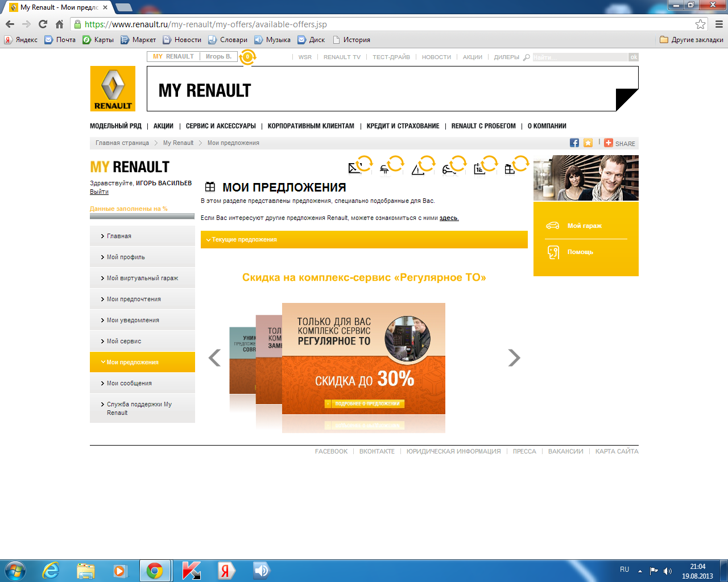Click the speaker app in the taskbar
Viewport: 728px width, 582px height.
click(x=260, y=571)
